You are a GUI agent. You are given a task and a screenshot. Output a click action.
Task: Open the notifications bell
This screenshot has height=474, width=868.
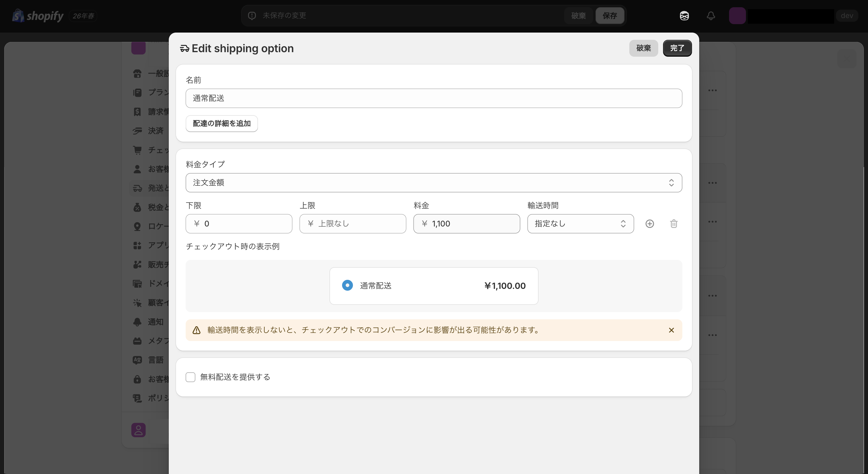[711, 16]
